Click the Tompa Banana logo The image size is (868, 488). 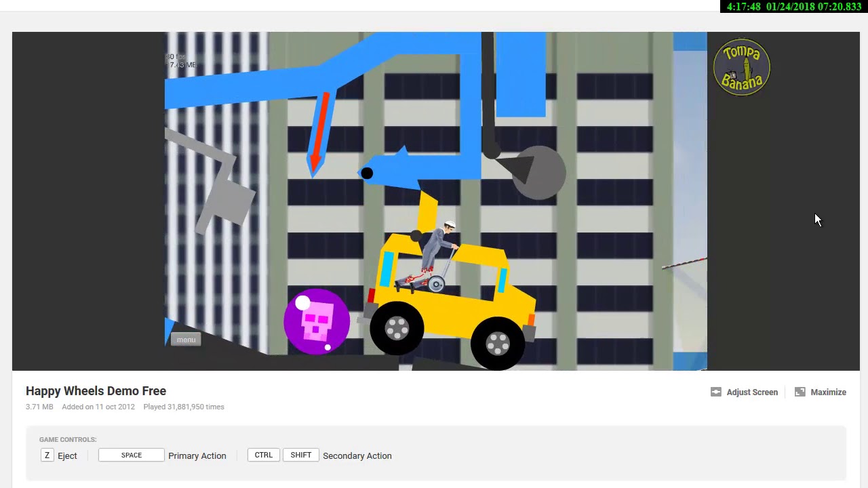pos(742,67)
